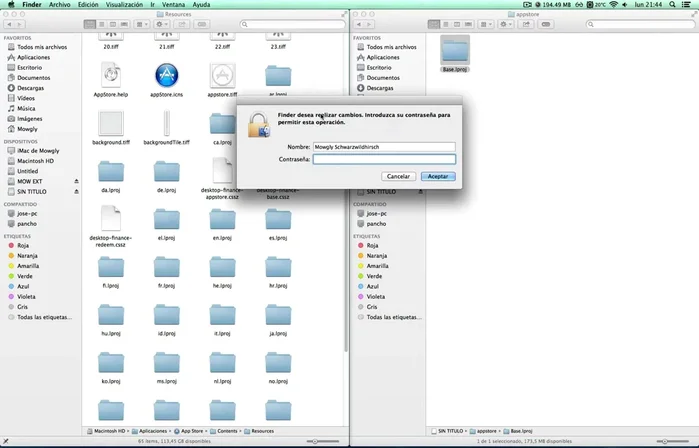The height and width of the screenshot is (448, 699).
Task: Click the edit tags icon in appstore window
Action: pos(546,25)
